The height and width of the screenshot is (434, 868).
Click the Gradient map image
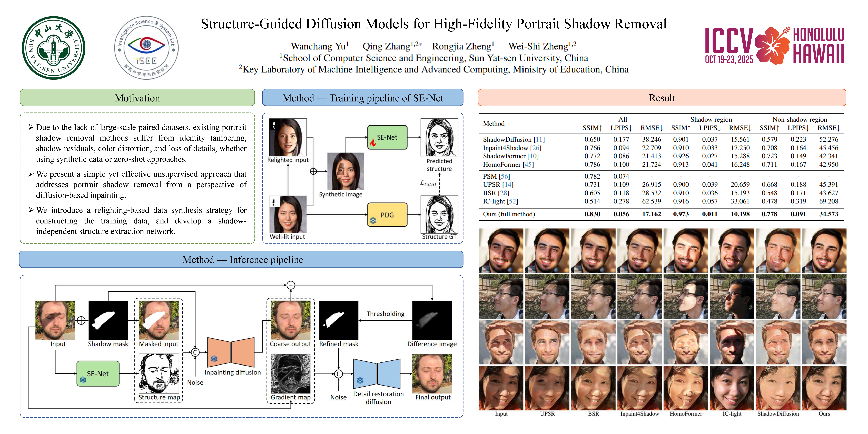(x=290, y=373)
